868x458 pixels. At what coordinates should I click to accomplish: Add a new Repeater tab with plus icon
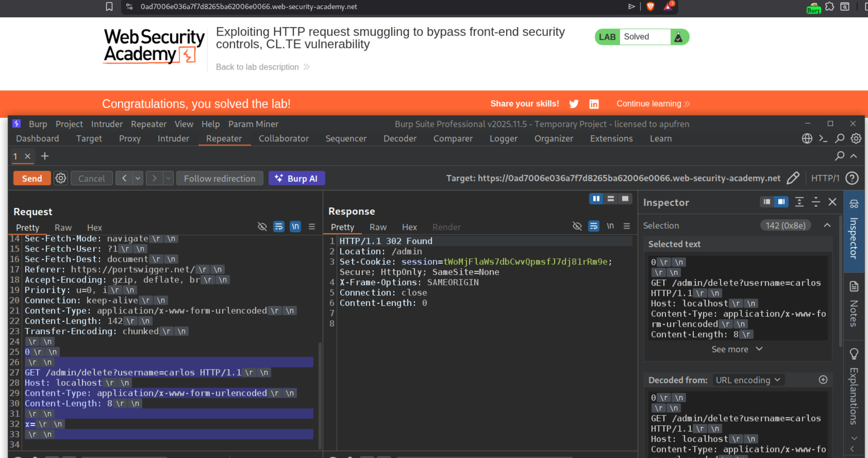click(x=45, y=156)
